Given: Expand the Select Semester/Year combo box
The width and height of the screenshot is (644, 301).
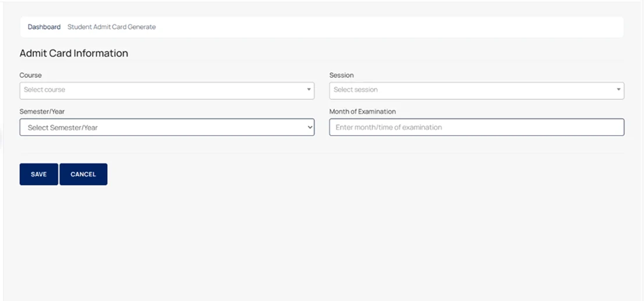Looking at the screenshot, I should (167, 128).
